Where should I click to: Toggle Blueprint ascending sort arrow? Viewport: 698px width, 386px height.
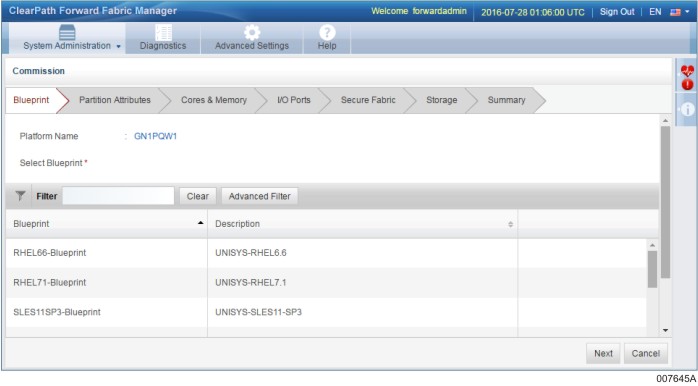point(201,223)
